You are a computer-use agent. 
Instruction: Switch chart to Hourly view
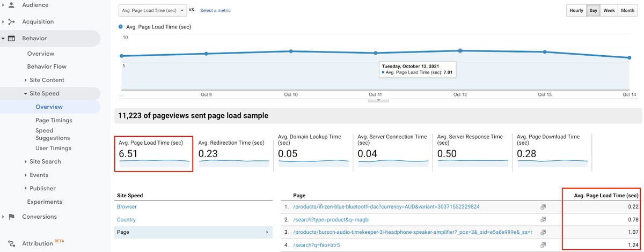point(576,10)
